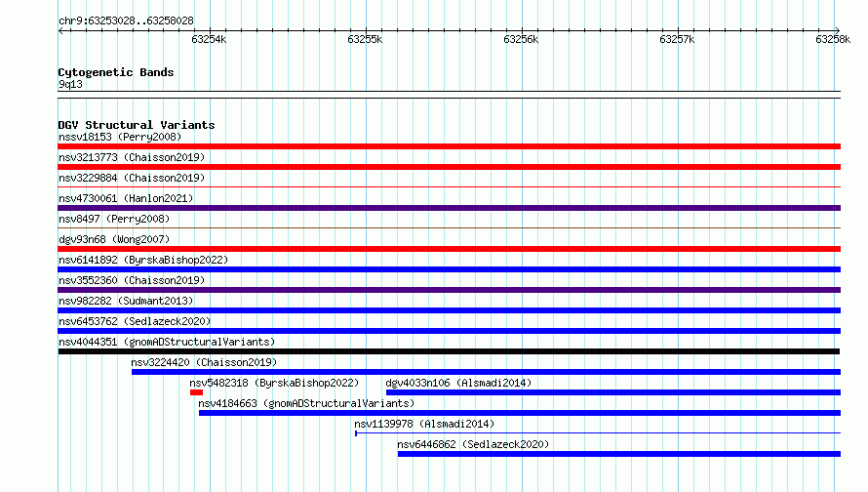Open the nsv3213773 (Chaisson2019) variant label

(132, 157)
